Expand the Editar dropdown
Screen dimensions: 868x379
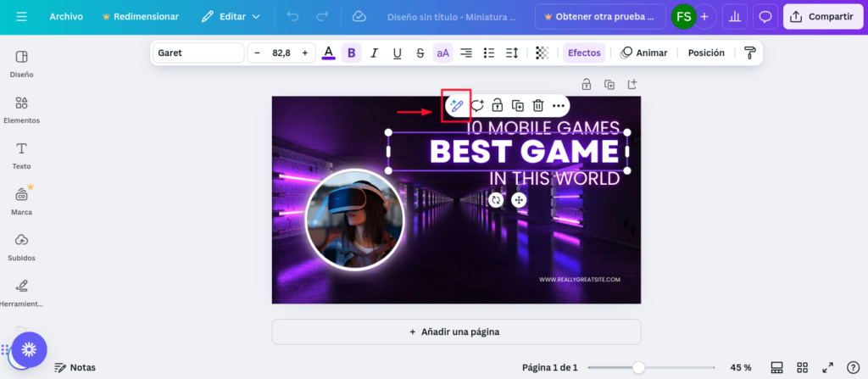231,17
